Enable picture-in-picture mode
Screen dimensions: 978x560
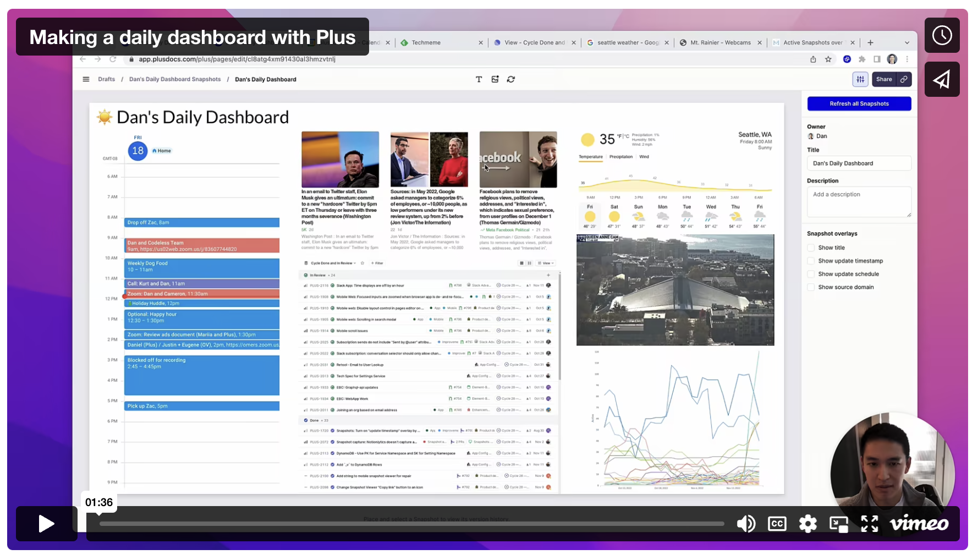point(839,524)
